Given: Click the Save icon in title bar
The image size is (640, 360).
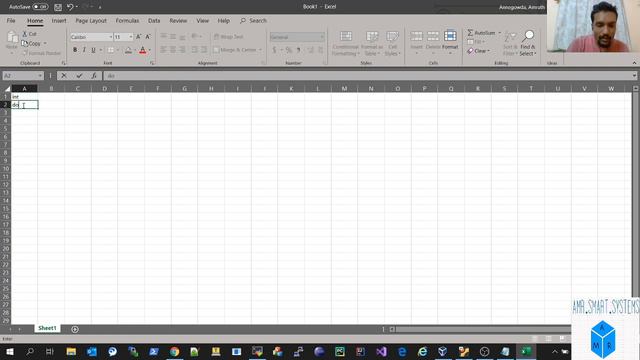Looking at the screenshot, I should 58,7.
